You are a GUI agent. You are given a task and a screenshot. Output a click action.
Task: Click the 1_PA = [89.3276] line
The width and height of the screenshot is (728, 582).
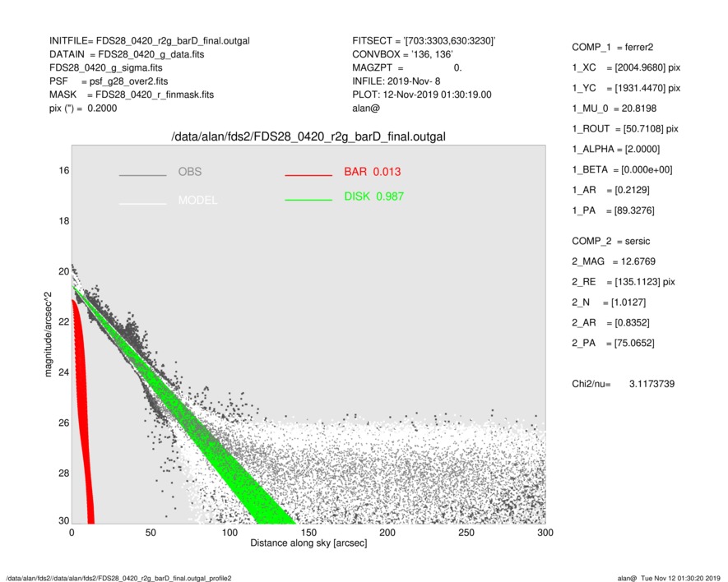613,210
